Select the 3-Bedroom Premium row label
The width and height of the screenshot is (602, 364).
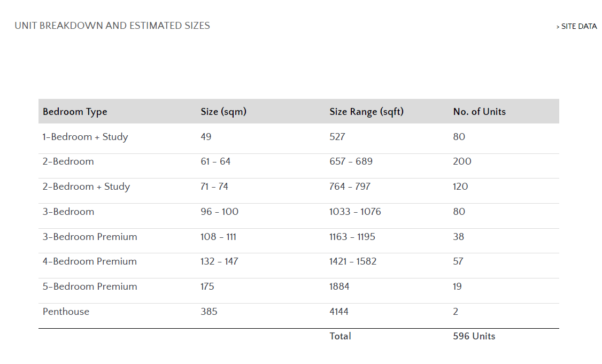pos(90,237)
